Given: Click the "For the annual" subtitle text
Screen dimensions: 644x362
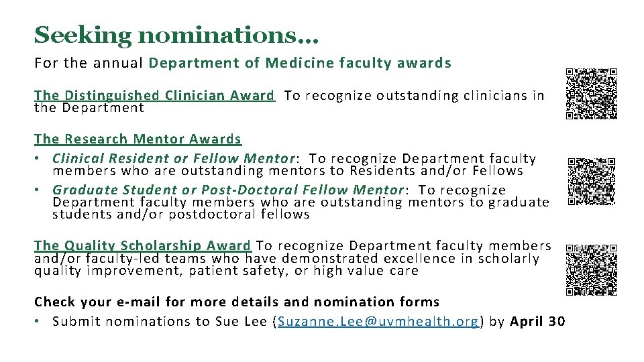Looking at the screenshot, I should [x=89, y=63].
